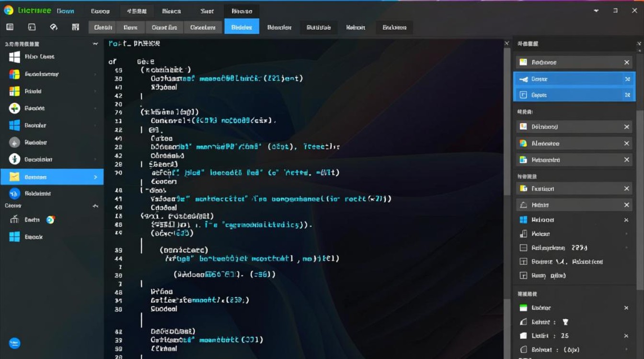Collapse the left panel header chevron
The image size is (644, 359).
click(x=94, y=44)
